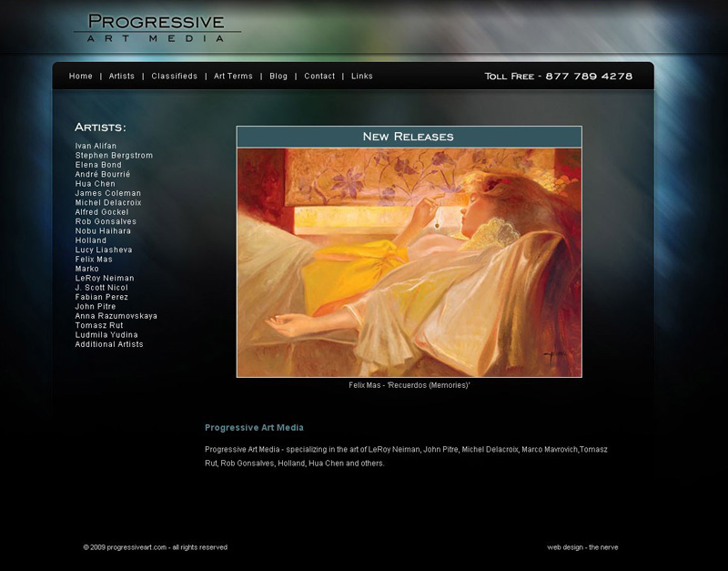View artist Ivan Alifan

tap(96, 146)
